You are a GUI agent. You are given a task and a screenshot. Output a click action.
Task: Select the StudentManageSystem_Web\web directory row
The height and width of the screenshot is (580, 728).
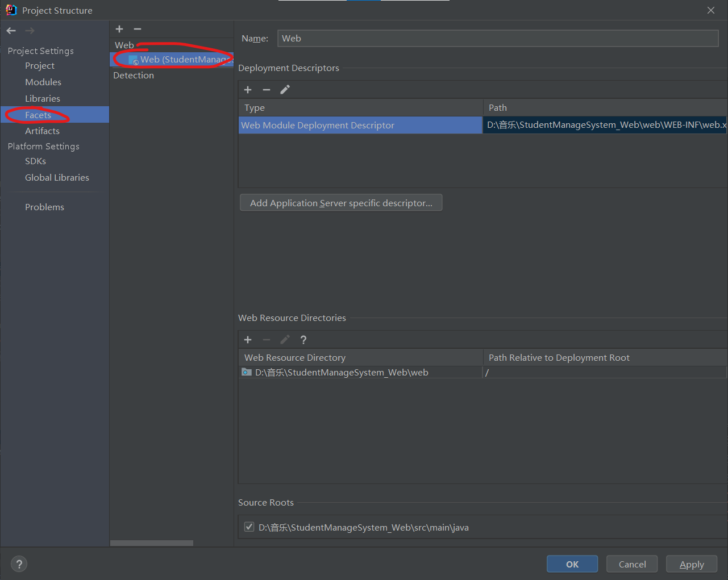[360, 373]
